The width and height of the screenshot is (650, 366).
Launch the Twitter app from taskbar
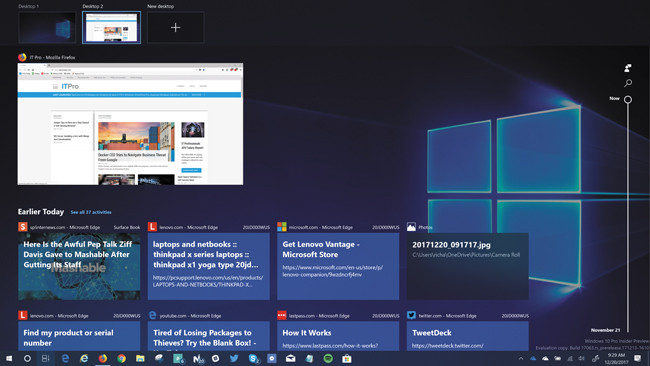tap(234, 358)
